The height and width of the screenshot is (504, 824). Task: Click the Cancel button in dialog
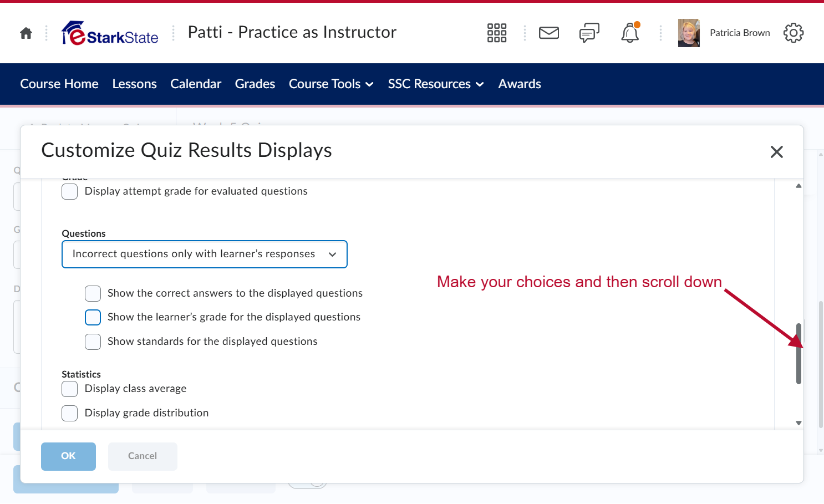click(143, 456)
